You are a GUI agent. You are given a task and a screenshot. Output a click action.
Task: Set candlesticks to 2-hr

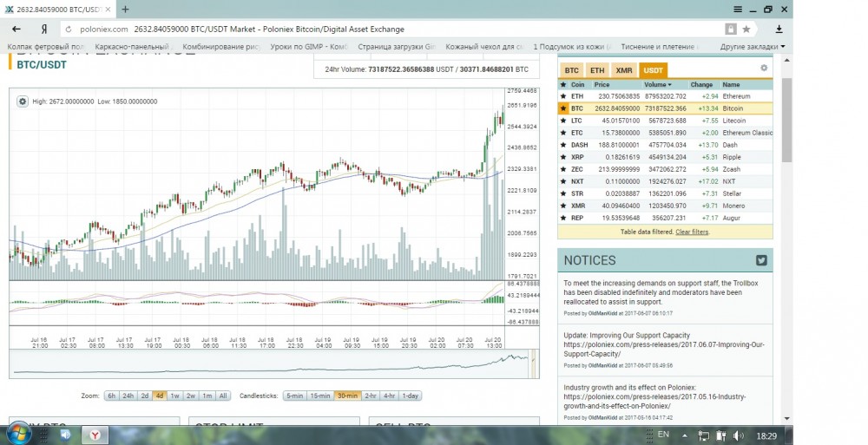tap(371, 396)
